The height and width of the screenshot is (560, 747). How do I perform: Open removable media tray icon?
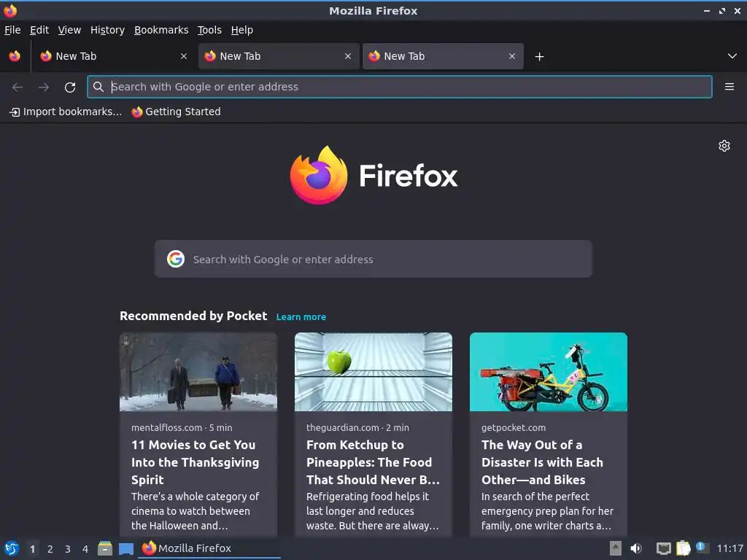tap(616, 548)
